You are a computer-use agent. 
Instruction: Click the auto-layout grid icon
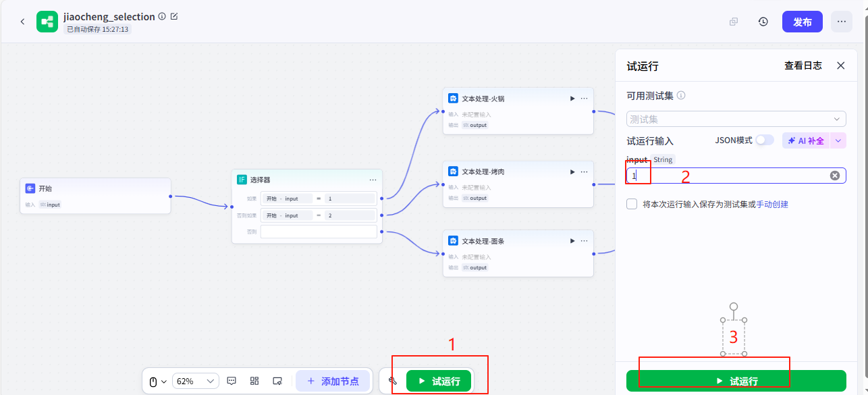click(254, 381)
